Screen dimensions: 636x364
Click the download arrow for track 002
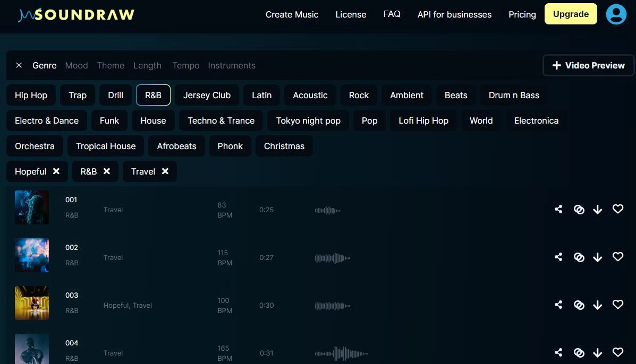(x=598, y=257)
